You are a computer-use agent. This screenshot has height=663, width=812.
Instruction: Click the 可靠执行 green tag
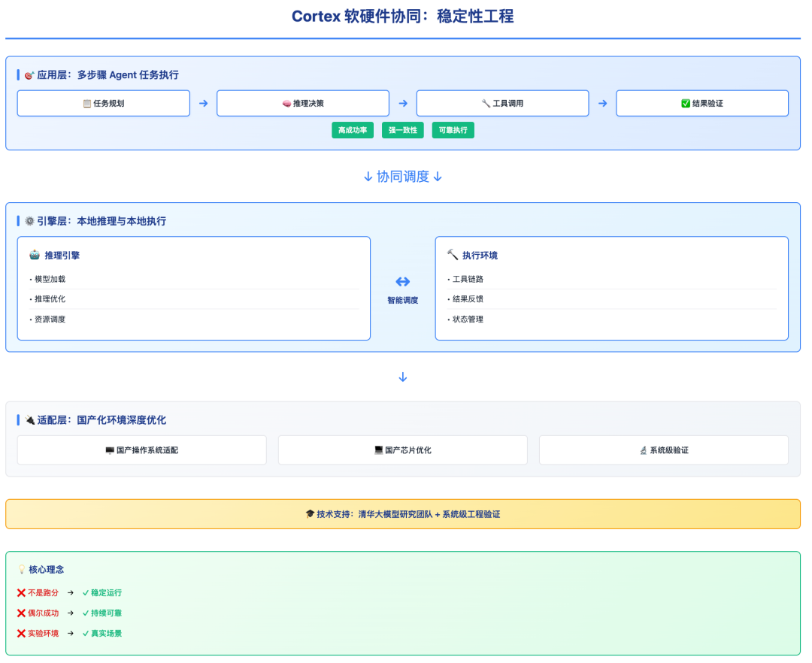tap(453, 131)
